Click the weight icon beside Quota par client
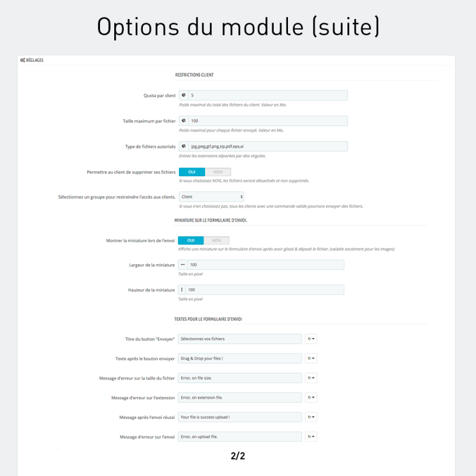Viewport: 476px width, 476px height. coord(184,95)
